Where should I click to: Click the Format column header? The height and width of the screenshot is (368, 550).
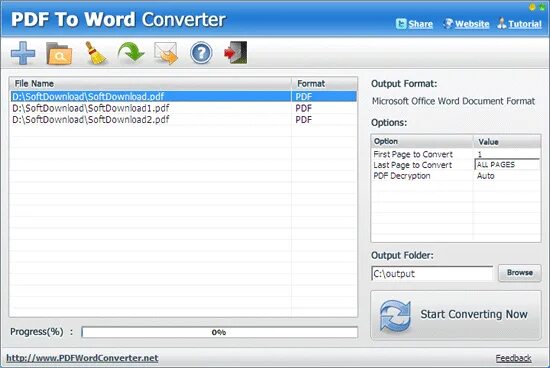(324, 83)
